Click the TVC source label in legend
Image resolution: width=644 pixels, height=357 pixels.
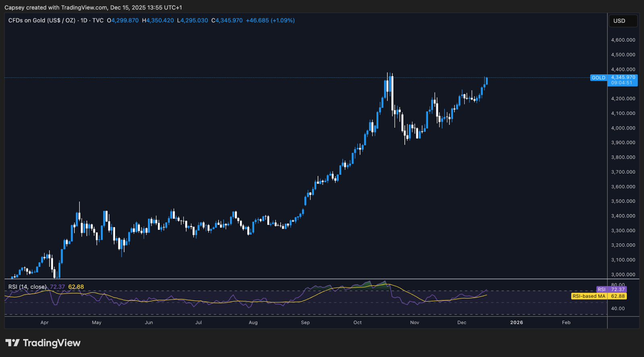[x=98, y=21]
